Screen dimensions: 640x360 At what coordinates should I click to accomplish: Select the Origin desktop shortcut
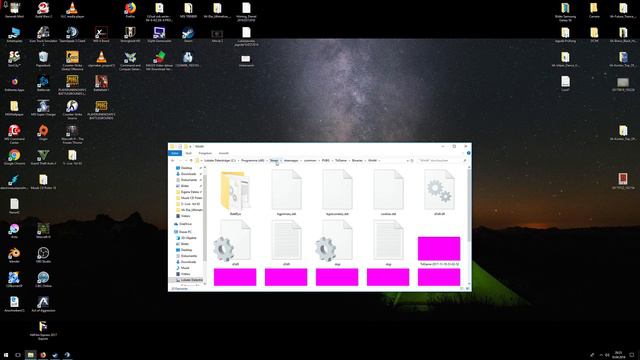pyautogui.click(x=43, y=132)
